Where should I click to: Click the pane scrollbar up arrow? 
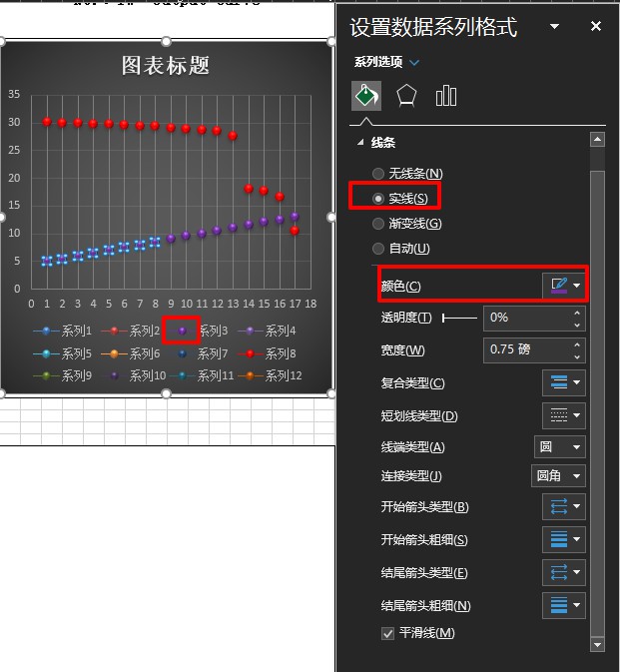[597, 139]
